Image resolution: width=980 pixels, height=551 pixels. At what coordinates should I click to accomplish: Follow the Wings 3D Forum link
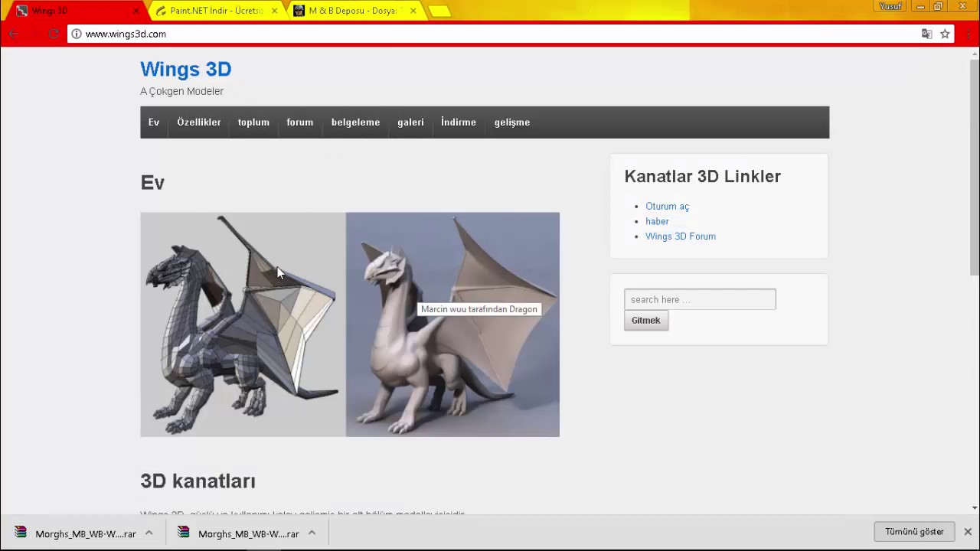(681, 236)
